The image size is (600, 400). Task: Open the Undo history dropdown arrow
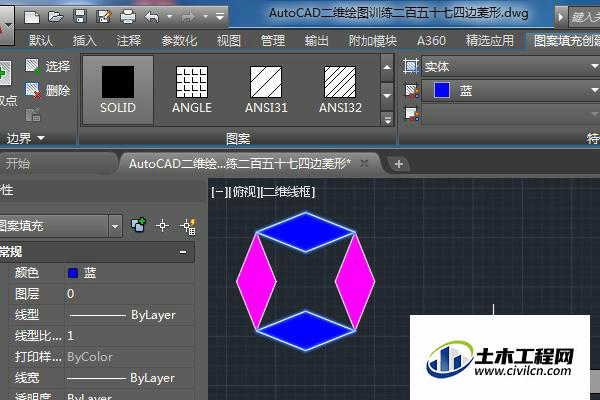[169, 17]
